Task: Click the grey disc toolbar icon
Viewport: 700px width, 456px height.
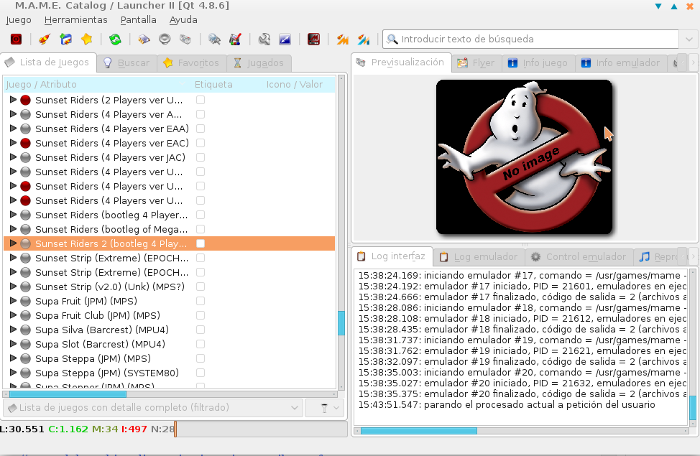Action: [x=165, y=39]
